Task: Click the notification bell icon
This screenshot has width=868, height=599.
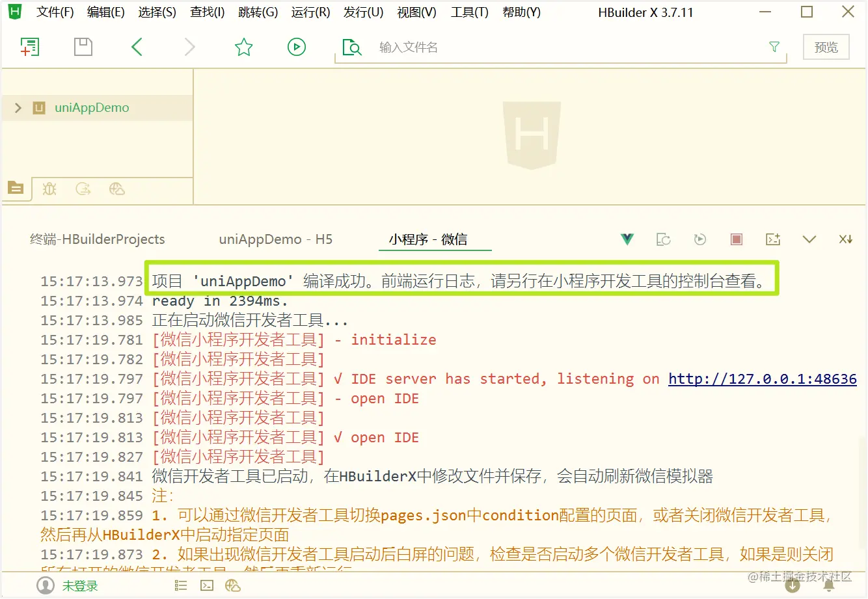Action: 829,585
